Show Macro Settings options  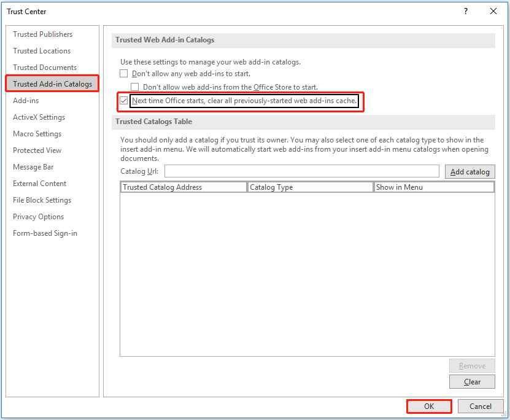[37, 134]
